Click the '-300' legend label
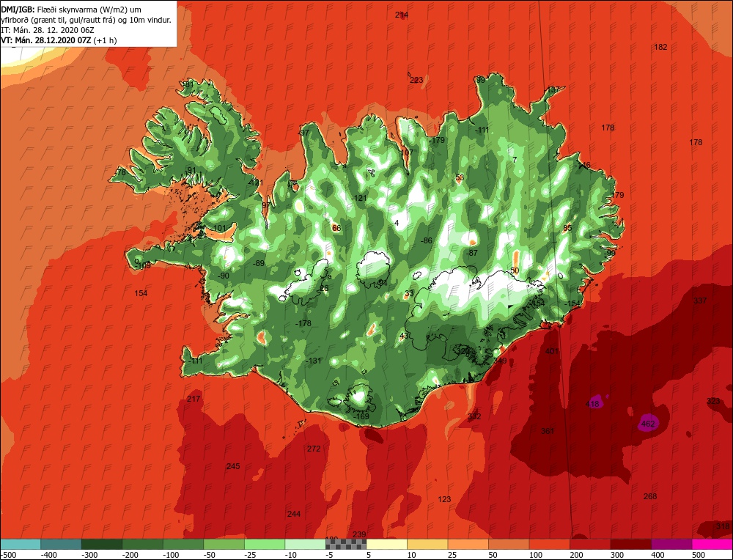Screen dimensions: 733x560 pos(89,555)
